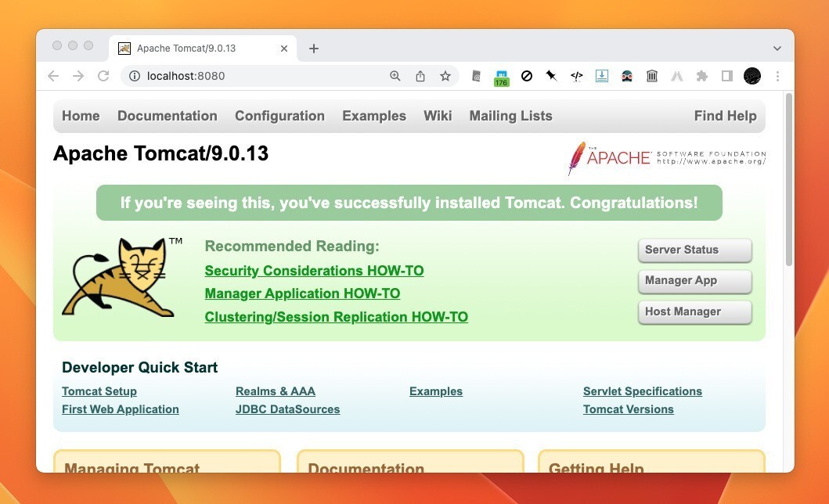
Task: Click the leftmost extension icon beside the star
Action: [x=477, y=76]
